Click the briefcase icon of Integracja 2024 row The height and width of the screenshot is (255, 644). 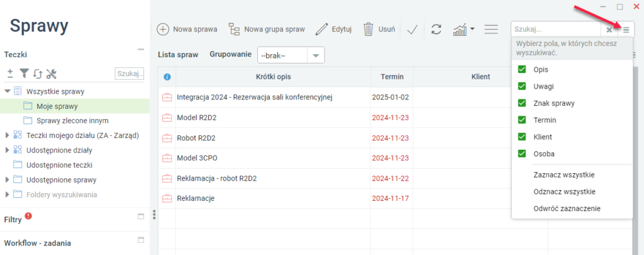pyautogui.click(x=167, y=98)
